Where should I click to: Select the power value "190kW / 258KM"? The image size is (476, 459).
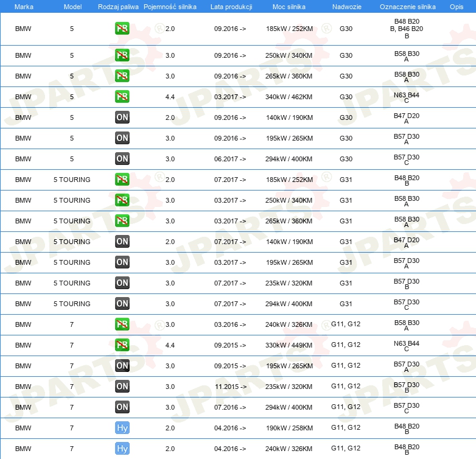pyautogui.click(x=289, y=428)
